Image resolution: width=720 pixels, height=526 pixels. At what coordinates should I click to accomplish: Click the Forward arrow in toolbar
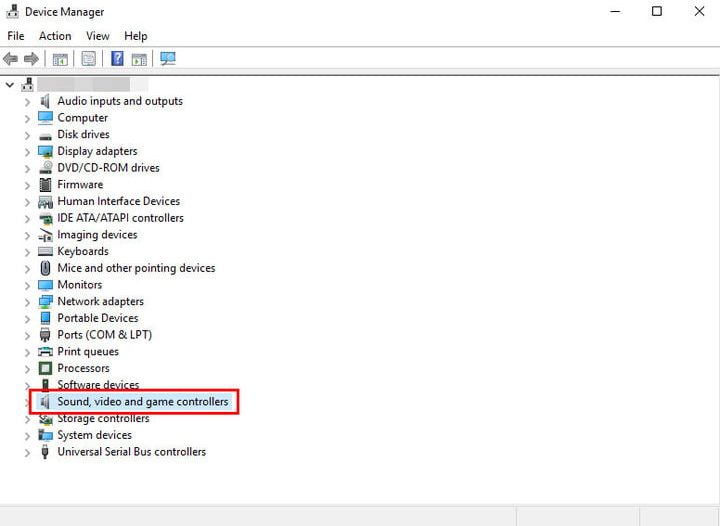[31, 59]
